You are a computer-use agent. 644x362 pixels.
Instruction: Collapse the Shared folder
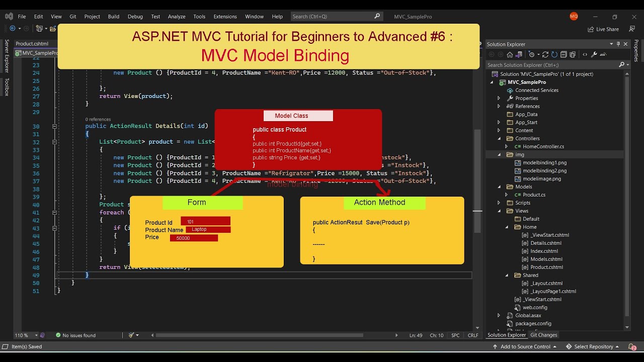point(506,275)
